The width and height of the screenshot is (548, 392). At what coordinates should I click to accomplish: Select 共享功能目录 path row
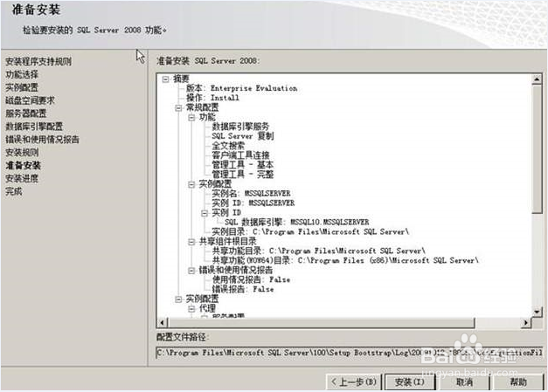point(319,251)
